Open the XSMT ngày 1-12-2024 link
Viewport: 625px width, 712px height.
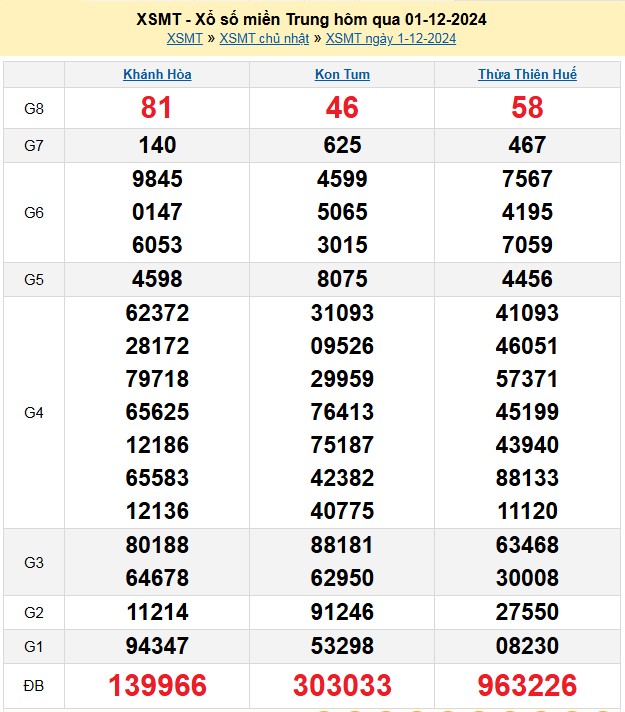click(x=391, y=39)
